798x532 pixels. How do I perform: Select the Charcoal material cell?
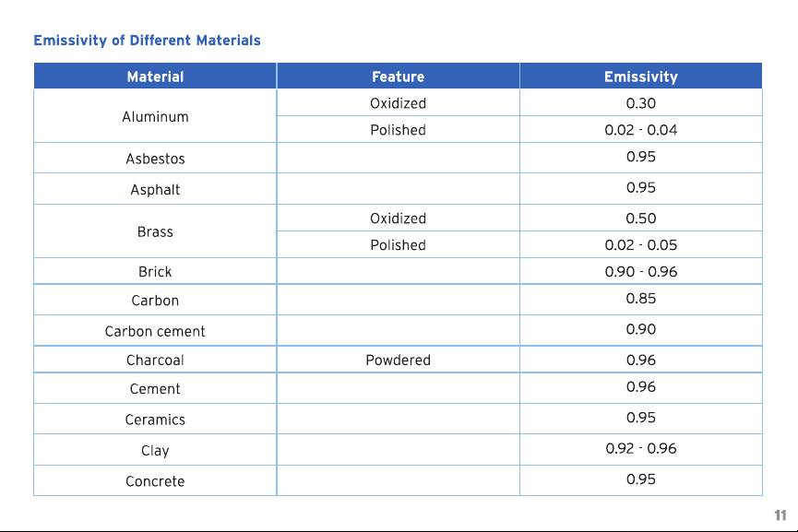[x=155, y=360]
